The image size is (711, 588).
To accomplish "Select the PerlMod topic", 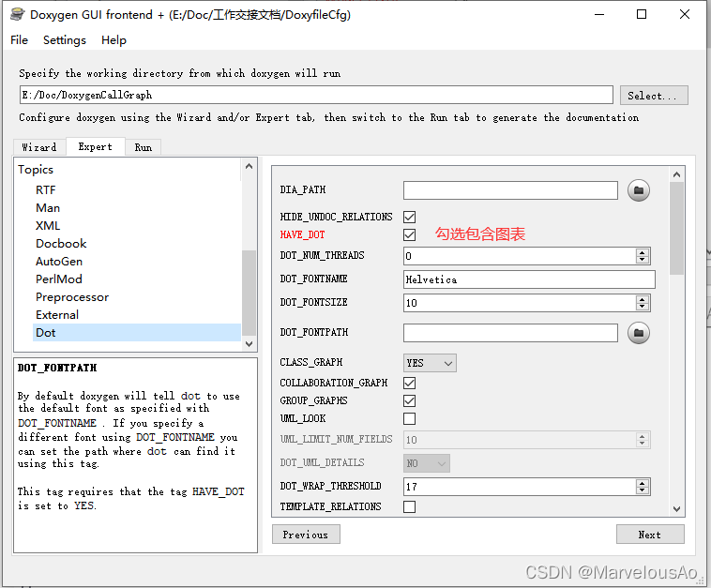I will click(59, 279).
